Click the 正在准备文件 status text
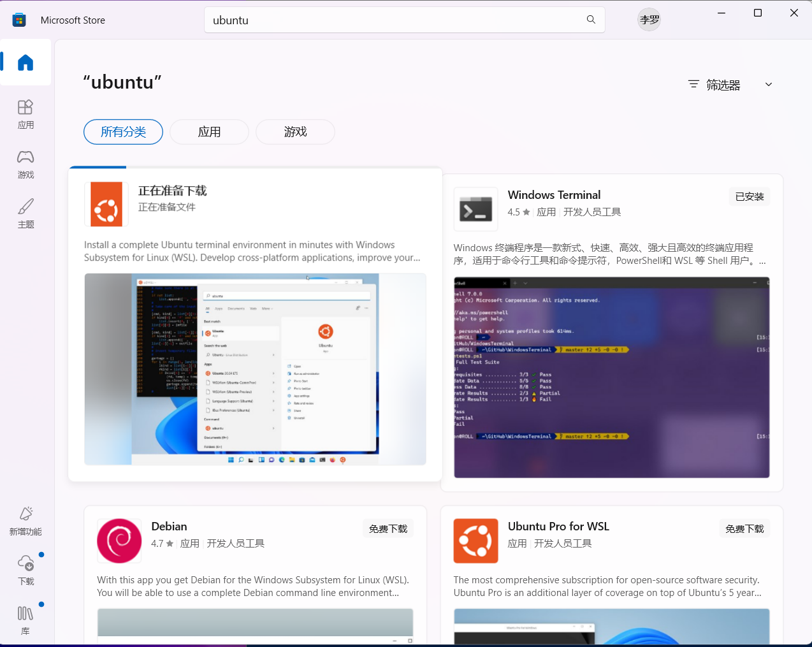Image resolution: width=812 pixels, height=647 pixels. tap(167, 207)
